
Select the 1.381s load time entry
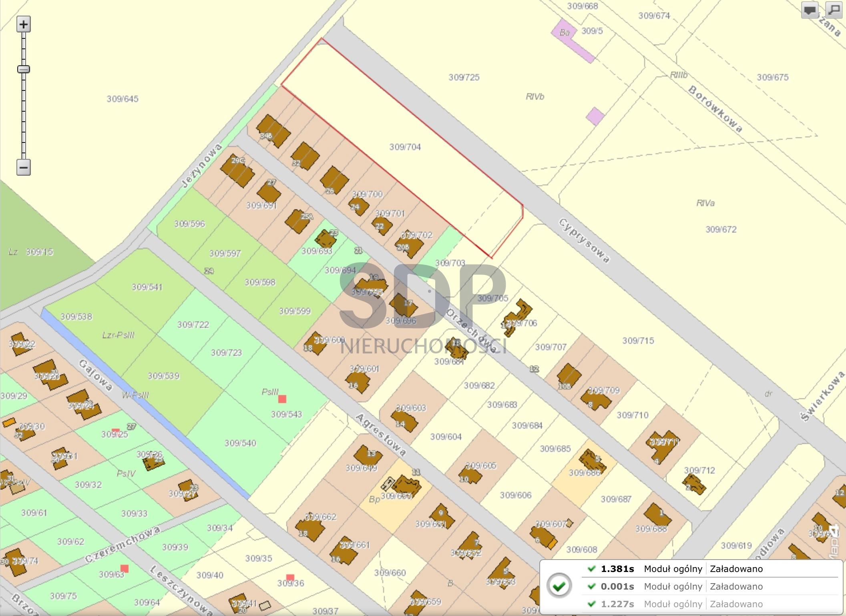coord(617,569)
